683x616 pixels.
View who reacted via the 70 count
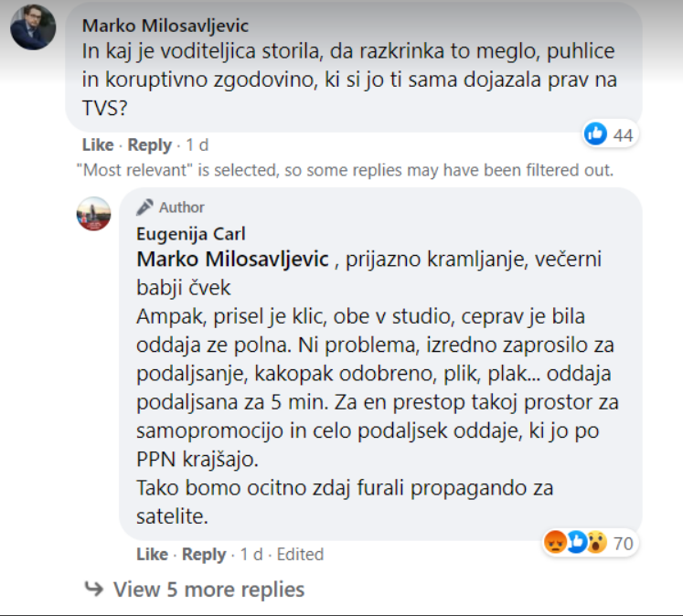623,544
